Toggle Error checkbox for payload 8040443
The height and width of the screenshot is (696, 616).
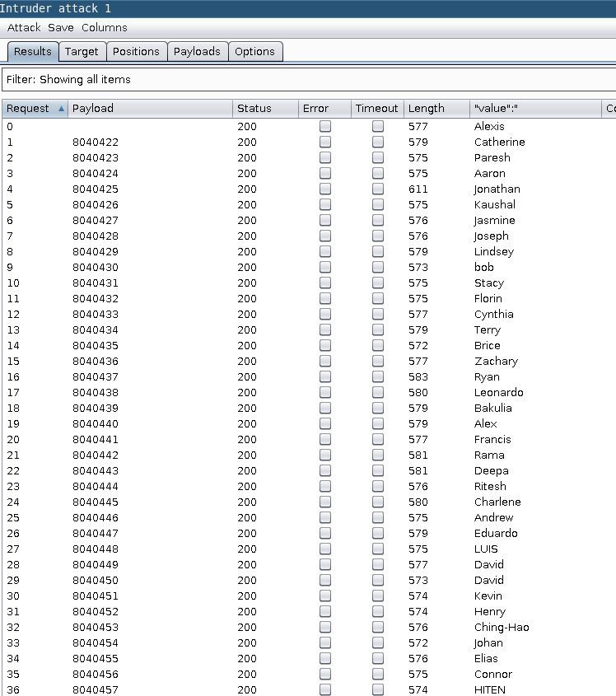coord(325,470)
